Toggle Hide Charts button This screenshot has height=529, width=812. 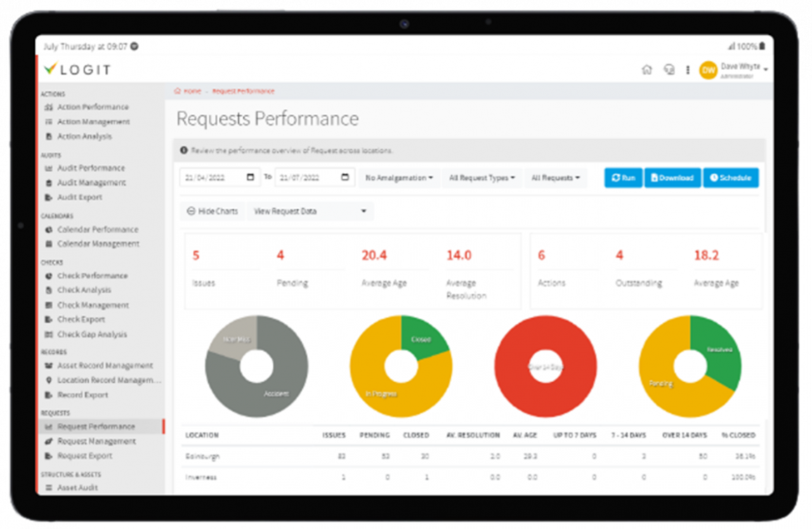tap(213, 211)
